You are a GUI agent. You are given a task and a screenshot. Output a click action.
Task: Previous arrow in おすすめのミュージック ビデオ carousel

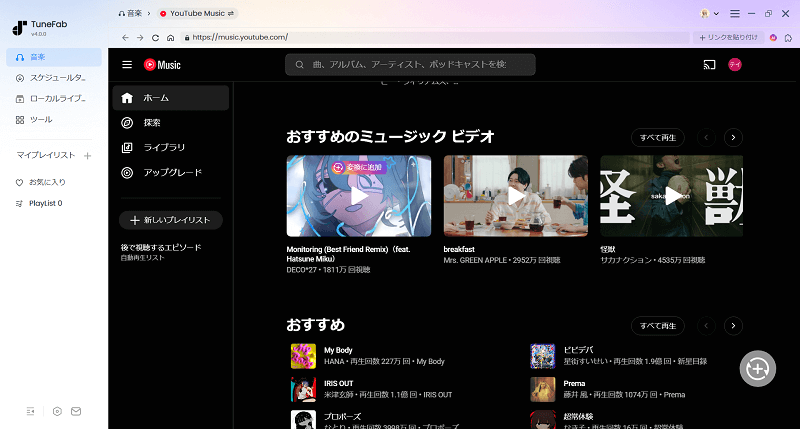pyautogui.click(x=706, y=138)
